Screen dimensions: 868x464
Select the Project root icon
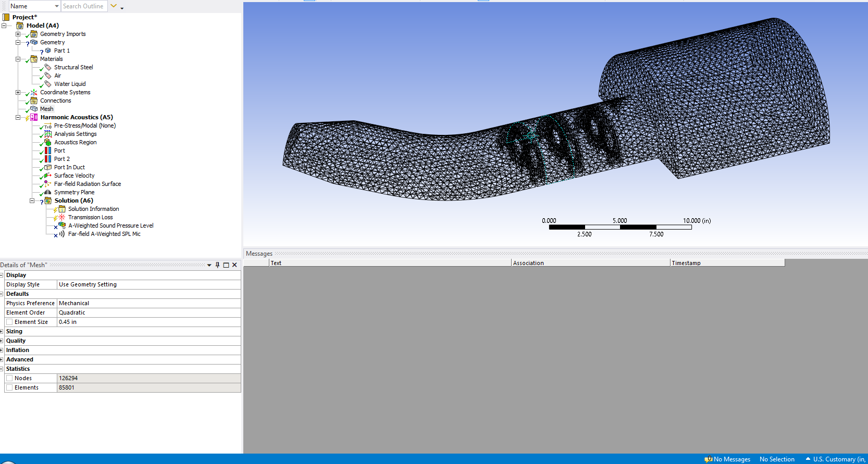pos(6,17)
